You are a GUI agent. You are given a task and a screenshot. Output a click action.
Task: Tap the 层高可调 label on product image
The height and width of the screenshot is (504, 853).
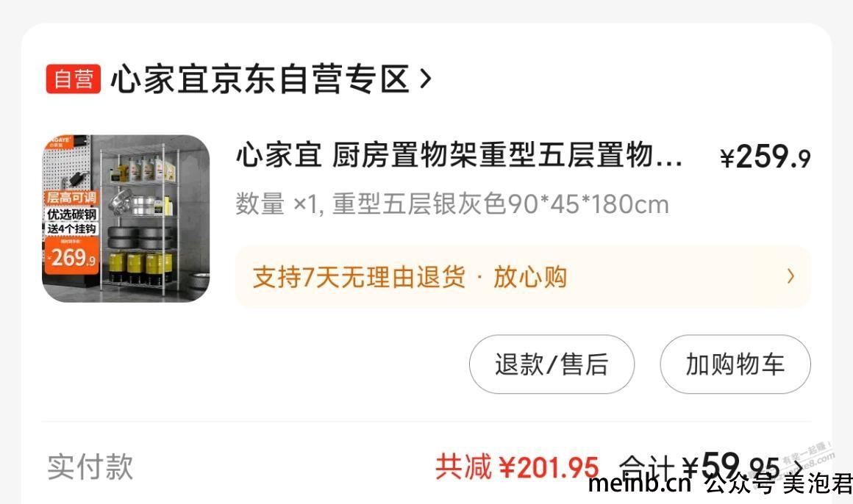point(71,197)
